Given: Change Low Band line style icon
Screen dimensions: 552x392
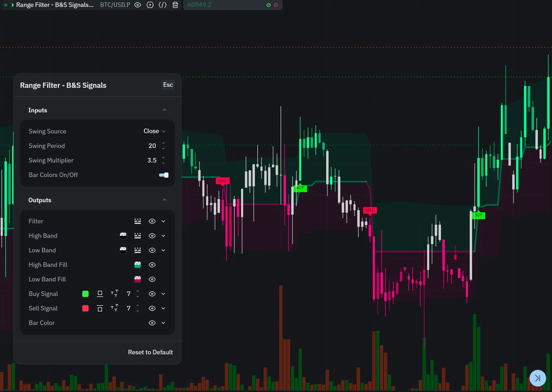Looking at the screenshot, I should click(138, 250).
